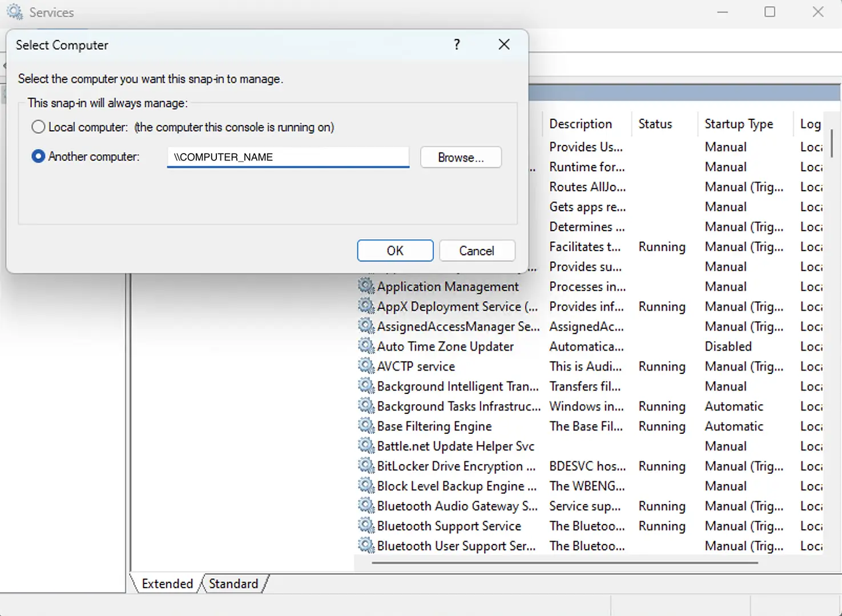
Task: Click Background Tasks Infrastructure gear icon
Action: click(366, 406)
